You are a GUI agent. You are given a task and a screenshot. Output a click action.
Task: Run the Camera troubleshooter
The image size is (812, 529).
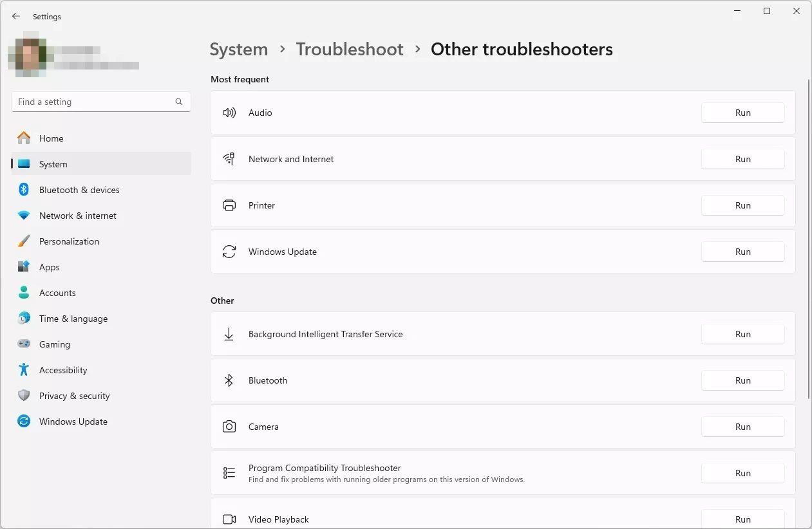742,427
